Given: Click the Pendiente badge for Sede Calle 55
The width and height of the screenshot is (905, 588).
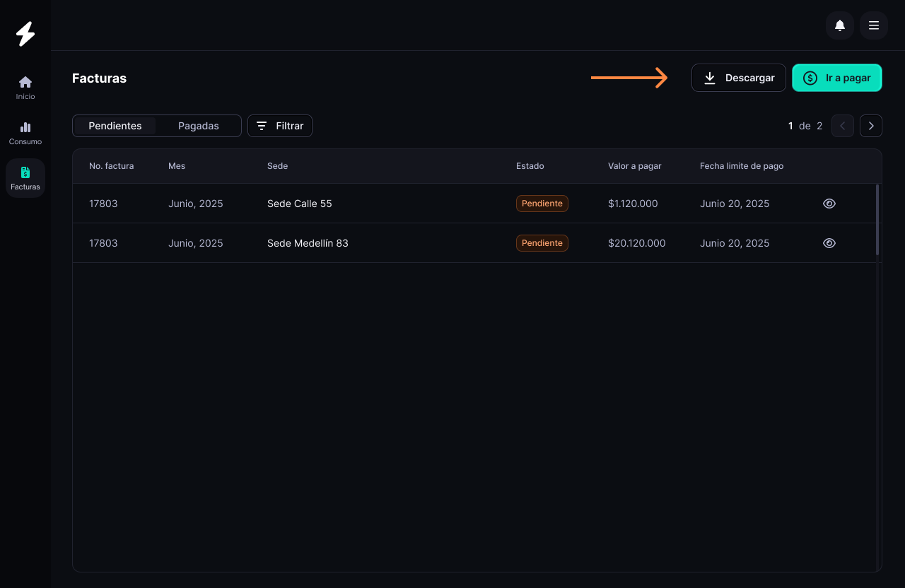Looking at the screenshot, I should click(542, 204).
